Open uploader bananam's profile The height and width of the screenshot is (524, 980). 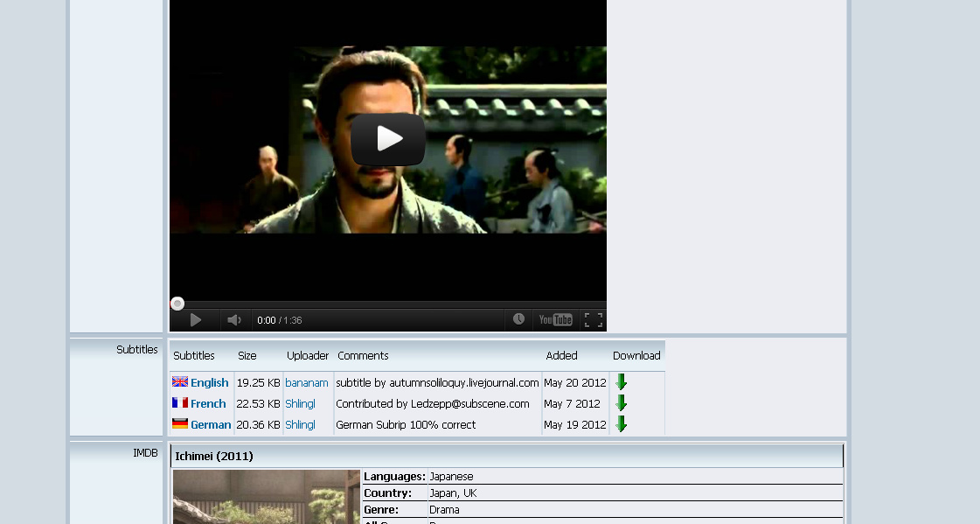pos(306,382)
